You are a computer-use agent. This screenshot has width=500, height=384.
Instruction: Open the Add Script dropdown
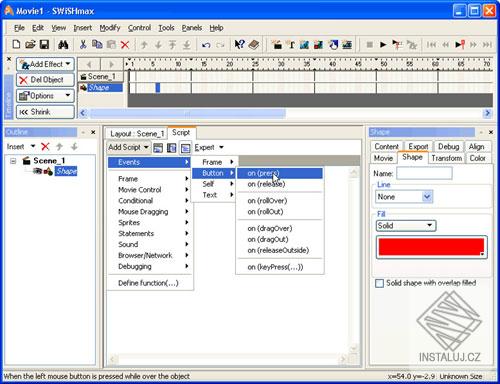click(x=129, y=147)
